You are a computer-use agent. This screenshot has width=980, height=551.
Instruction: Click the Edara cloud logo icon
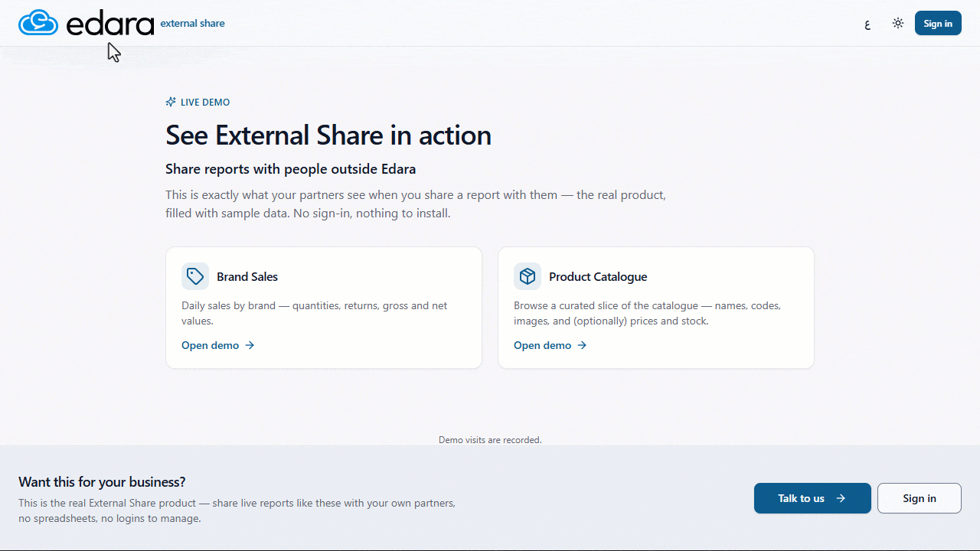38,23
